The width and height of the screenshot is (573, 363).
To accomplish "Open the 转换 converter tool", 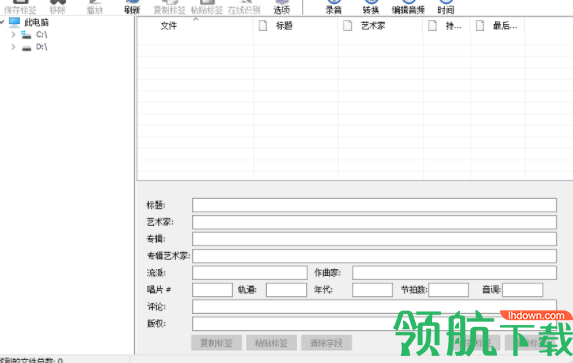I will [371, 7].
